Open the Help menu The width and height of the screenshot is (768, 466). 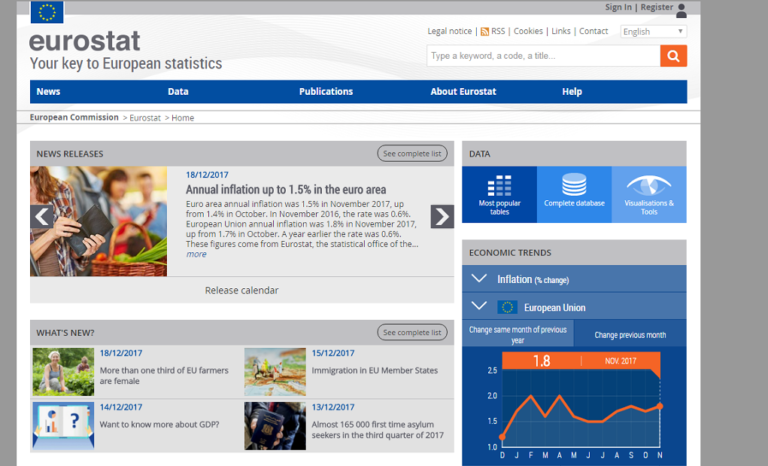coord(572,92)
